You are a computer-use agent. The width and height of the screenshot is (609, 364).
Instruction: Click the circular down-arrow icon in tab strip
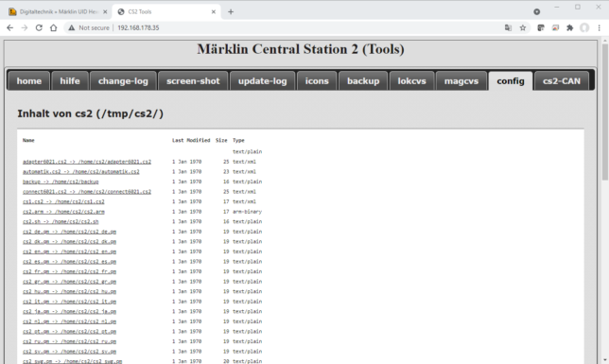click(537, 11)
